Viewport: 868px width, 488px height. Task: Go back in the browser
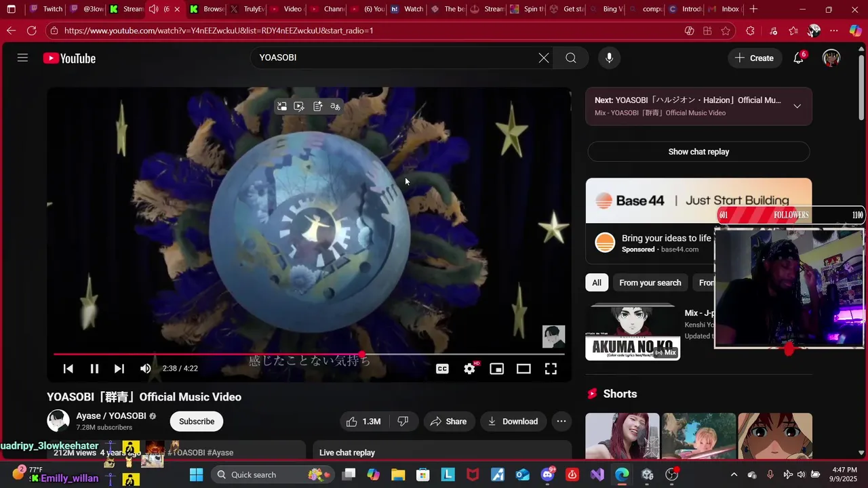[11, 30]
